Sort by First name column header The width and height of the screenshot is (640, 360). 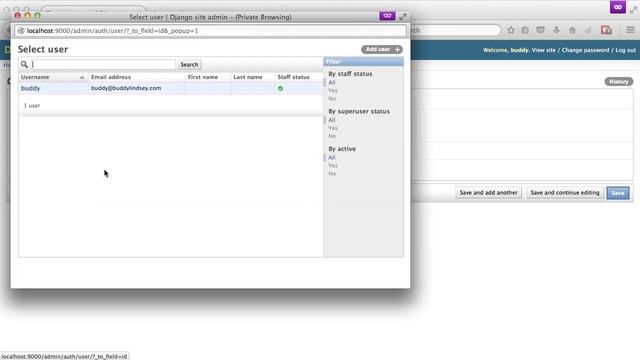(x=203, y=77)
